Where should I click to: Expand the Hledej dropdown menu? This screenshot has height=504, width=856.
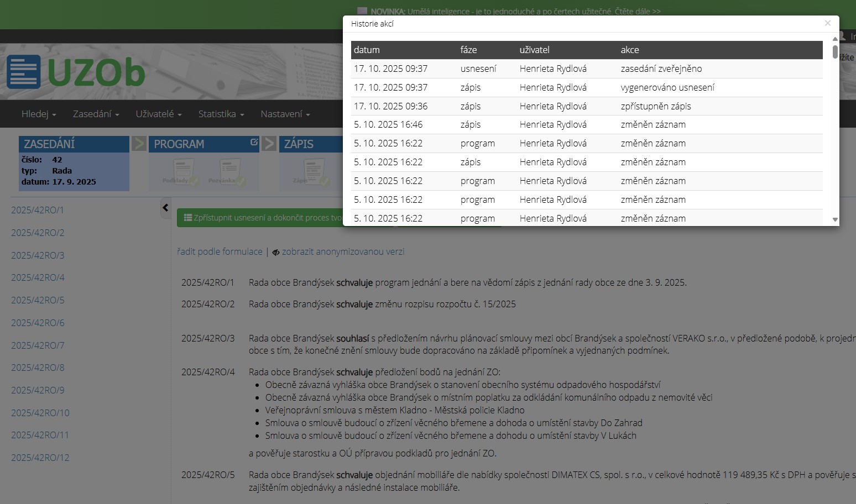coord(39,114)
